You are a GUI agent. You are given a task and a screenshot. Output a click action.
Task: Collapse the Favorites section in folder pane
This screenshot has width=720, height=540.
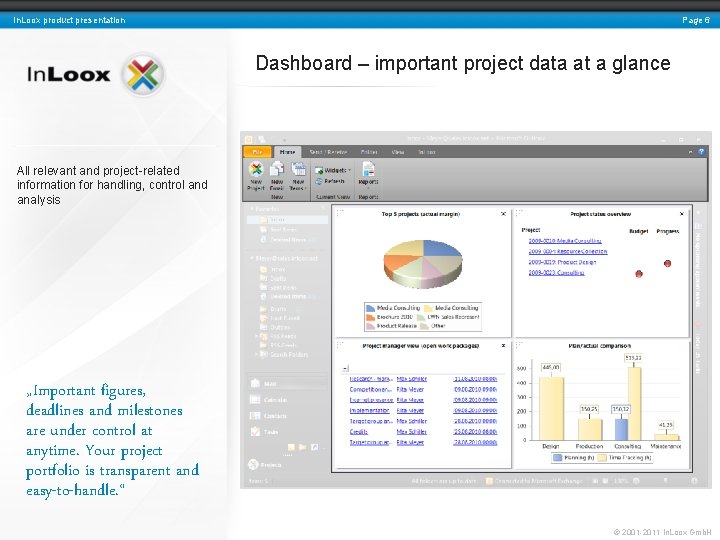252,209
